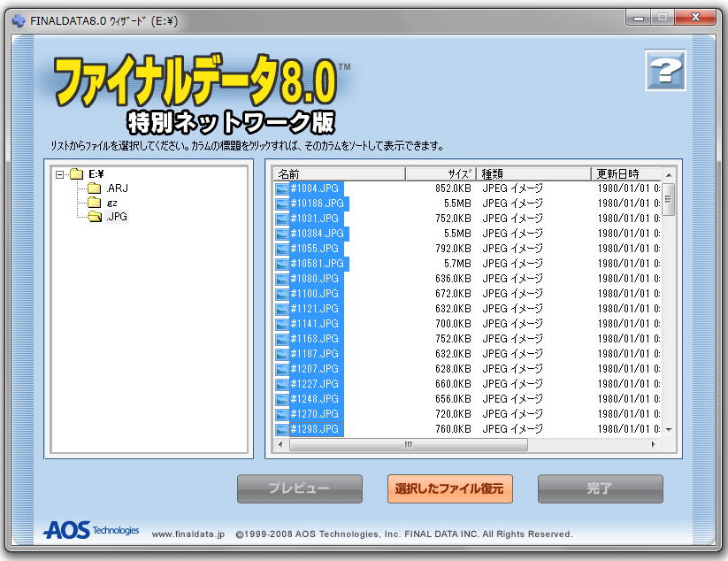The image size is (728, 561).
Task: Click the 完了 button
Action: pyautogui.click(x=600, y=488)
